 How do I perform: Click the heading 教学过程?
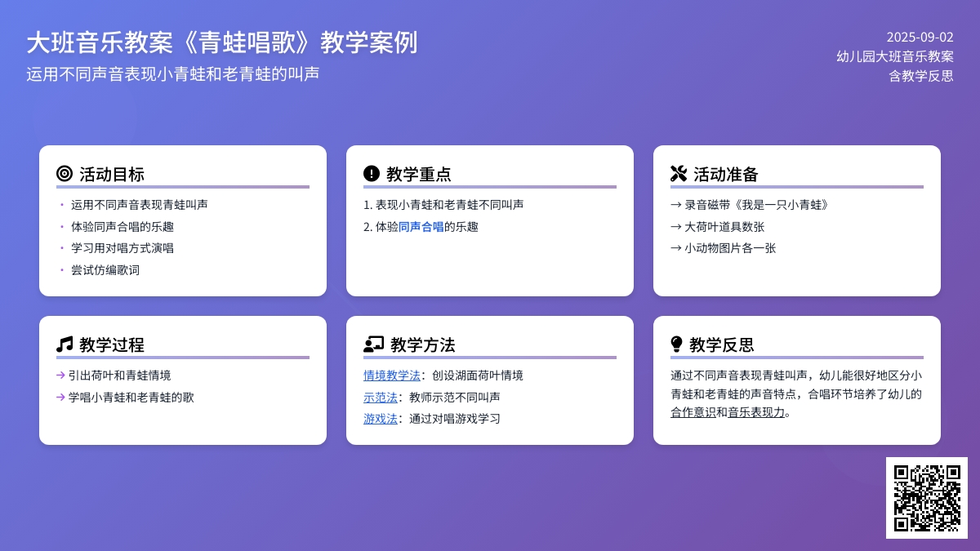tap(112, 344)
